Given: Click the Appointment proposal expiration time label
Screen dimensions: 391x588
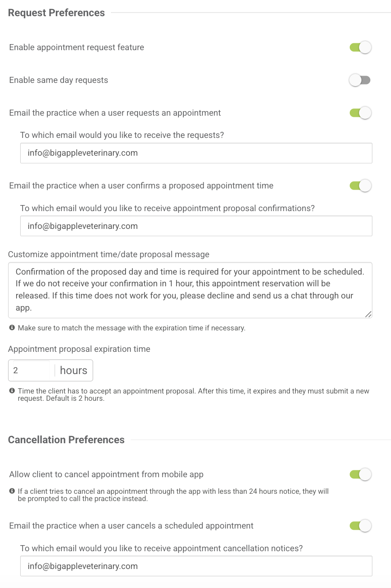Looking at the screenshot, I should click(x=79, y=349).
